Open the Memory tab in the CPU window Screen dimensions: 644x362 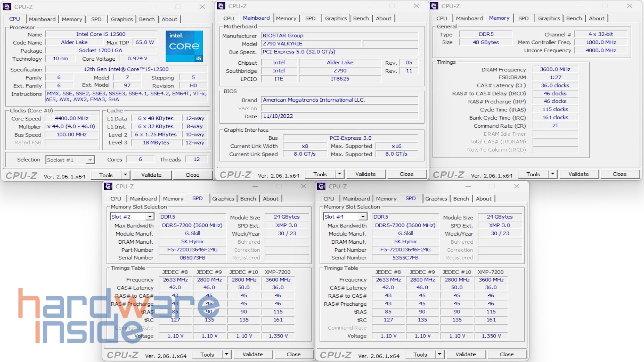[72, 19]
